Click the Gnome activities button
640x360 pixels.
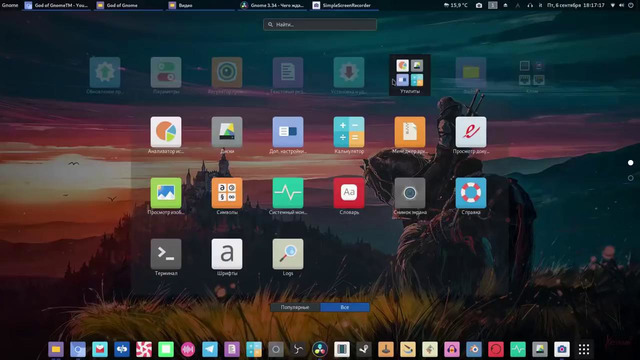click(10, 5)
